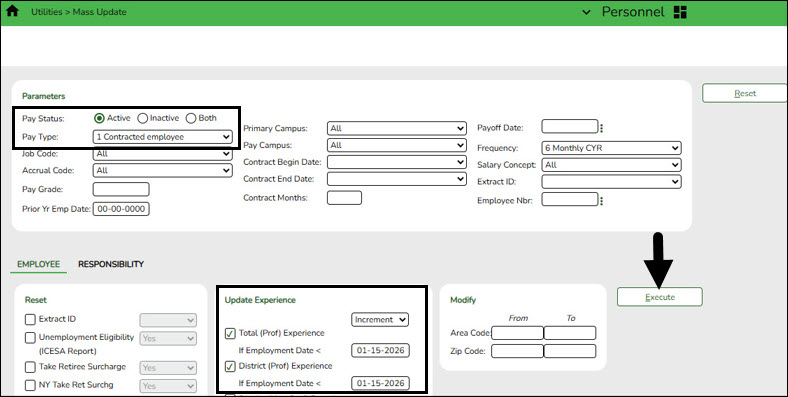Screen dimensions: 788x397
Task: Open the application grid icon beside Personnel
Action: tap(680, 12)
